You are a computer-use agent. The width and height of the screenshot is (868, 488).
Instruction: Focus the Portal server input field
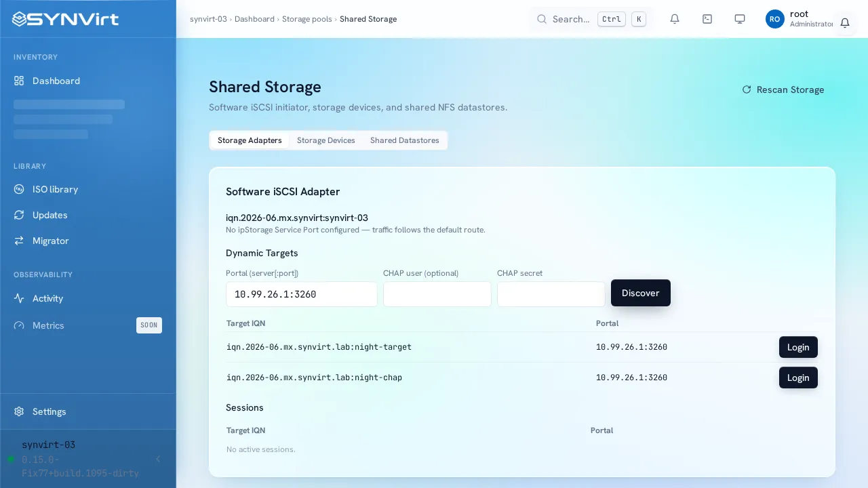(302, 294)
